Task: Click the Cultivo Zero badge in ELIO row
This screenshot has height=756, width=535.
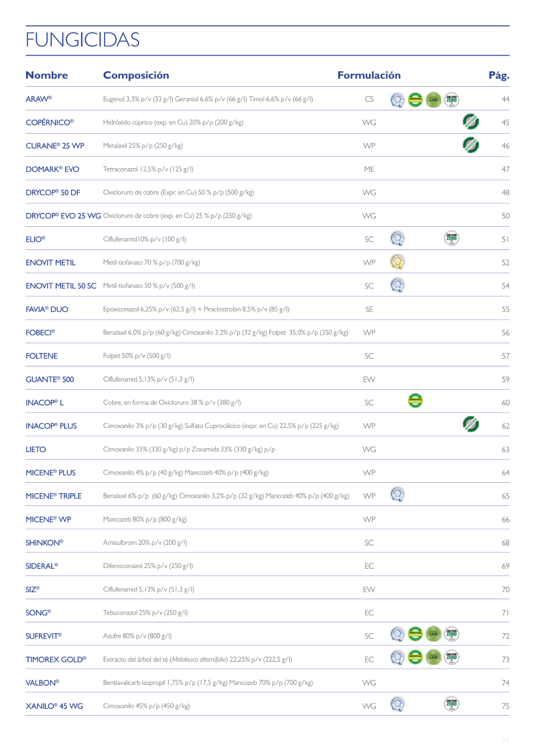Action: (451, 238)
